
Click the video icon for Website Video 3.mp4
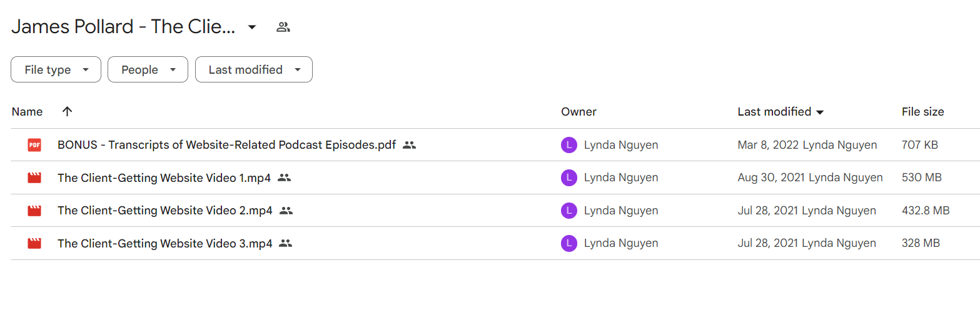34,243
